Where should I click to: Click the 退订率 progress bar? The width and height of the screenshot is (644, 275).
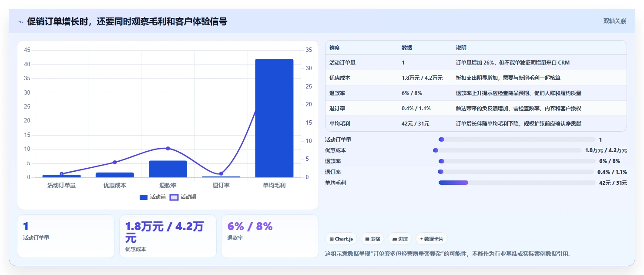click(x=516, y=172)
